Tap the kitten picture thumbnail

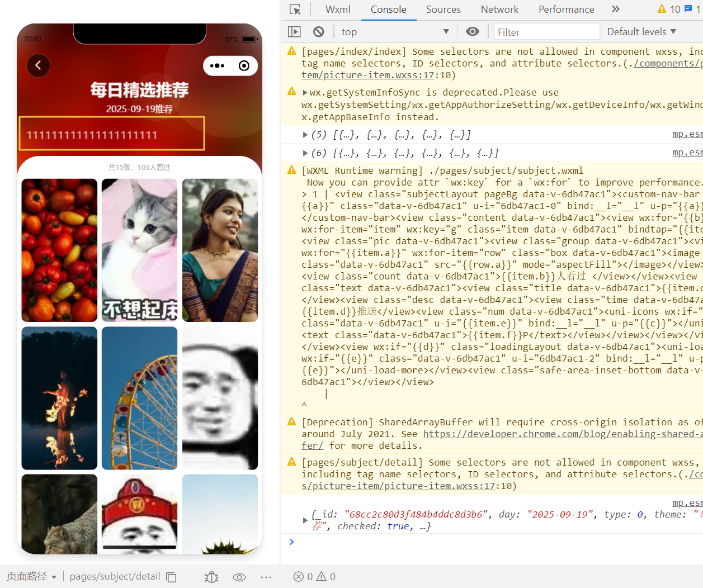point(140,250)
